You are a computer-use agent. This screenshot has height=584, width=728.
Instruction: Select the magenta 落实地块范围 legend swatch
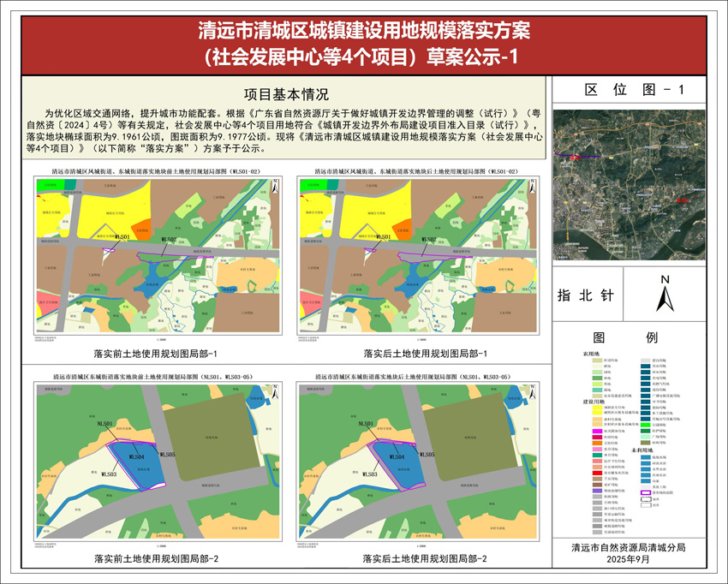(x=646, y=492)
